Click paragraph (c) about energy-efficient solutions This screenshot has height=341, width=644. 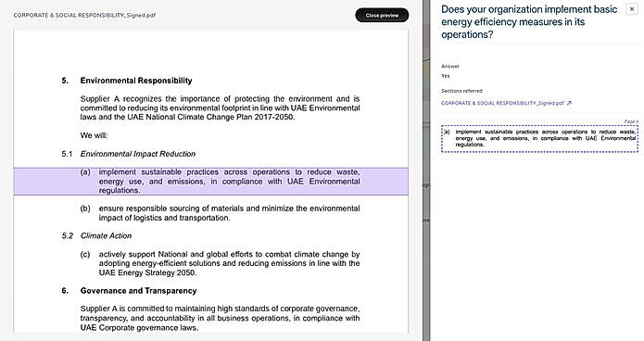tap(221, 263)
